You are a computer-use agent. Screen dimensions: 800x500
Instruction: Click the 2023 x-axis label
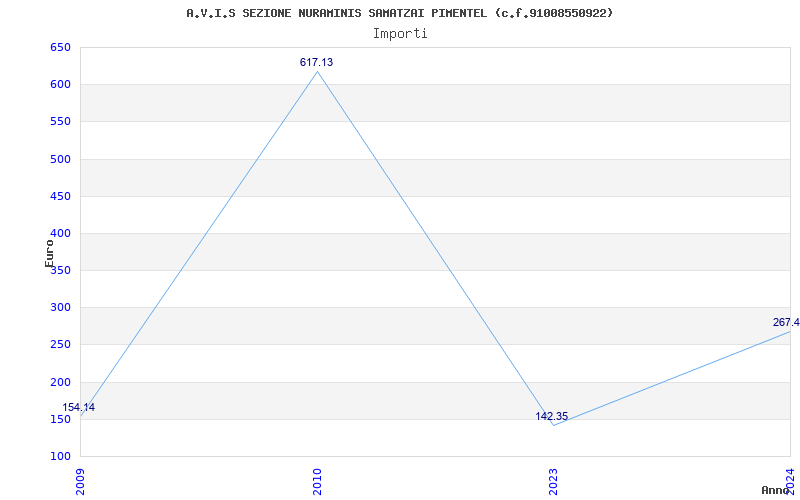click(x=554, y=481)
